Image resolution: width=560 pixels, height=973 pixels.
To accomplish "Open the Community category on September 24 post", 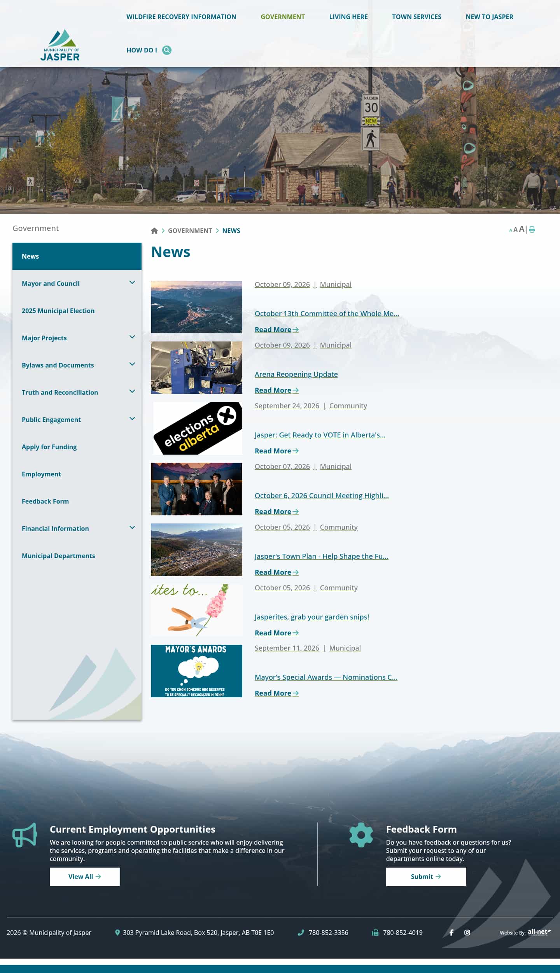I will (348, 406).
